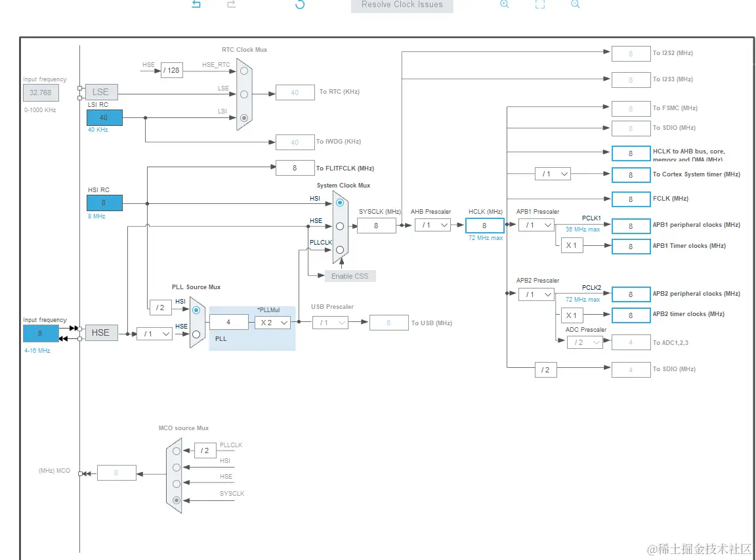Open the APB1 Prescaler dropdown

[x=536, y=225]
